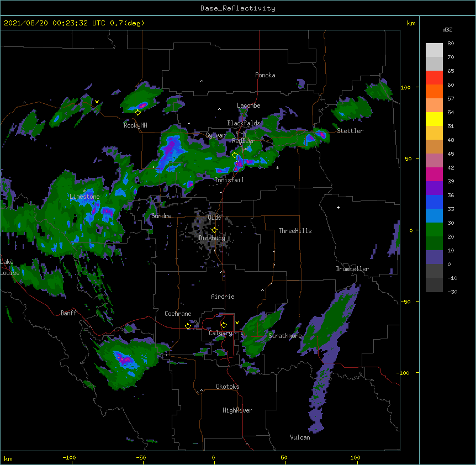The height and width of the screenshot is (465, 476).
Task: Click the -50 tick on vertical axis
Action: (405, 302)
